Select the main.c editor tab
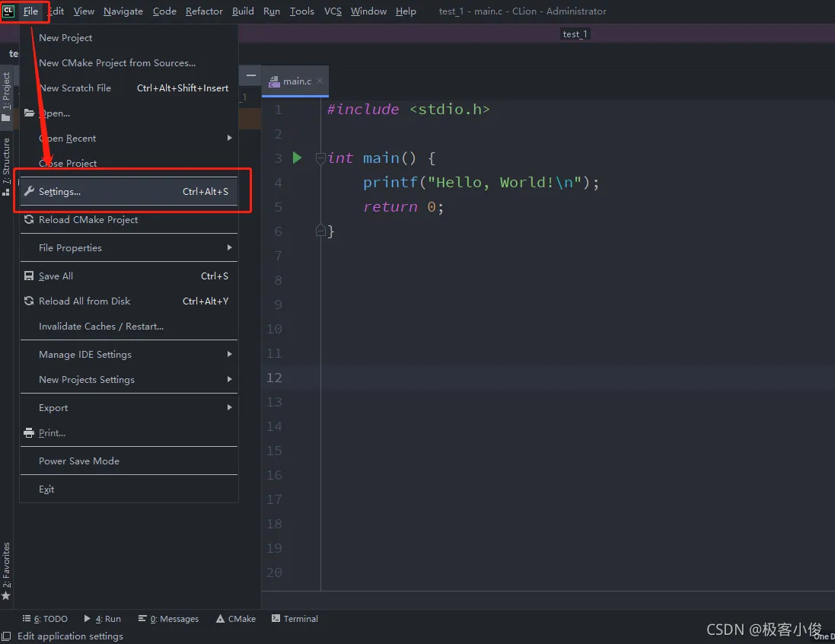The height and width of the screenshot is (644, 835). (x=296, y=81)
